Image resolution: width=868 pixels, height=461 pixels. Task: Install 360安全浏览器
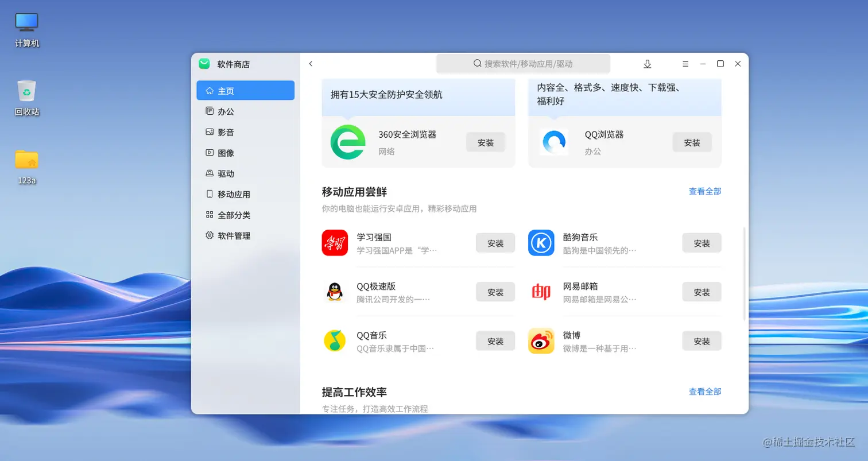click(x=486, y=142)
